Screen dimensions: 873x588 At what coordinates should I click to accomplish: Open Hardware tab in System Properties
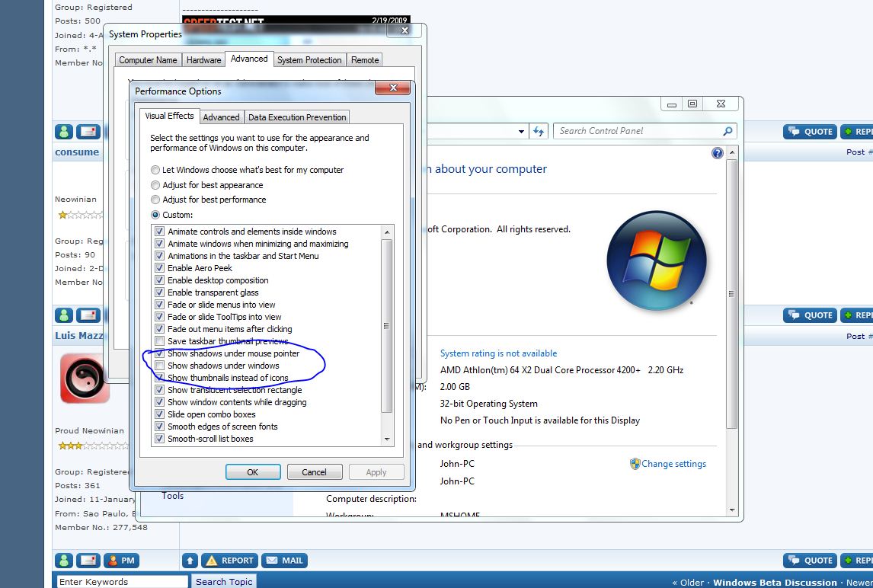(203, 60)
